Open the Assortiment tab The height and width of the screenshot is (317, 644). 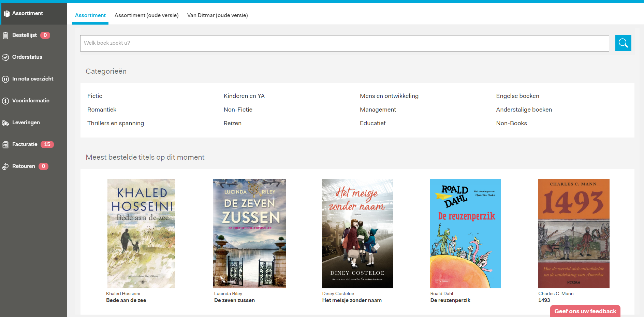tap(90, 15)
